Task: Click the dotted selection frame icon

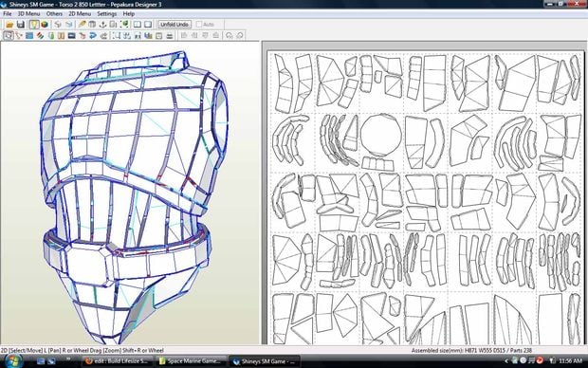Action: [117, 36]
